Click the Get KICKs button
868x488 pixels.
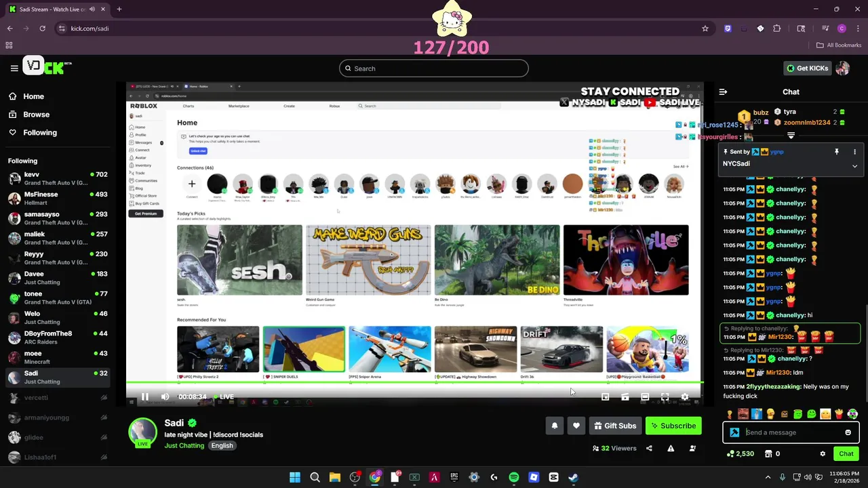tap(807, 68)
